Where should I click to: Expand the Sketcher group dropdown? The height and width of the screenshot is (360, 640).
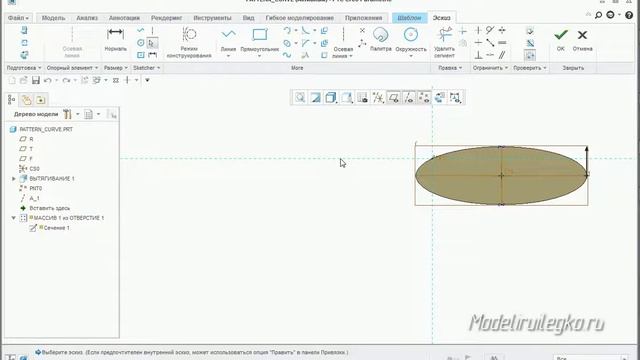[147, 68]
